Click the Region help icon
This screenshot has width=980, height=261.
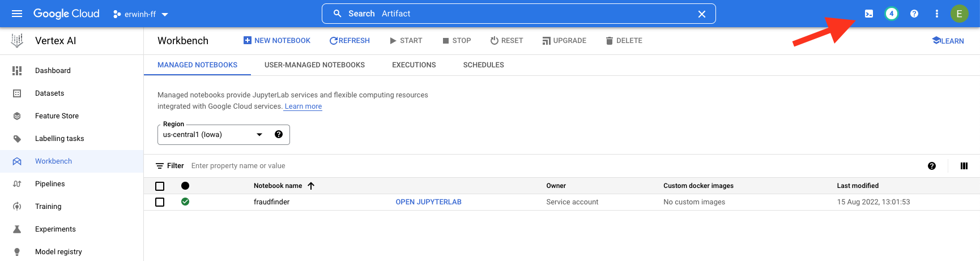coord(278,135)
